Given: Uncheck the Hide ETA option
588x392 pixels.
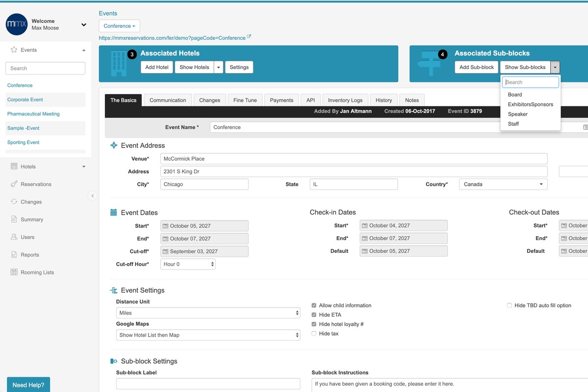Looking at the screenshot, I should [314, 315].
